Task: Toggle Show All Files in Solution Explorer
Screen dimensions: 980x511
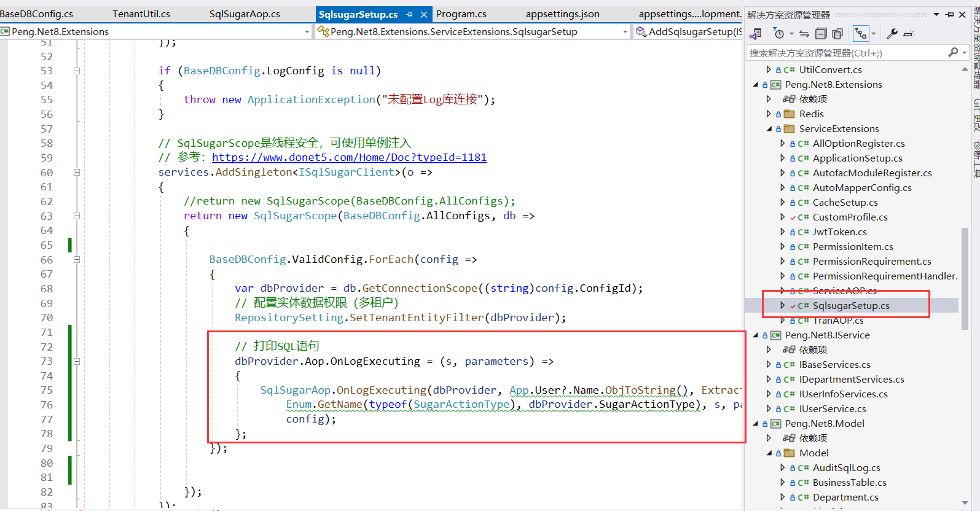Action: tap(837, 34)
